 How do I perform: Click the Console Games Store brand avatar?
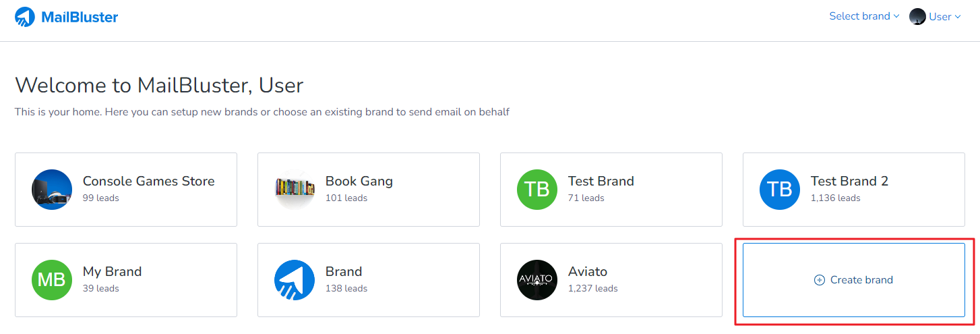(x=52, y=190)
